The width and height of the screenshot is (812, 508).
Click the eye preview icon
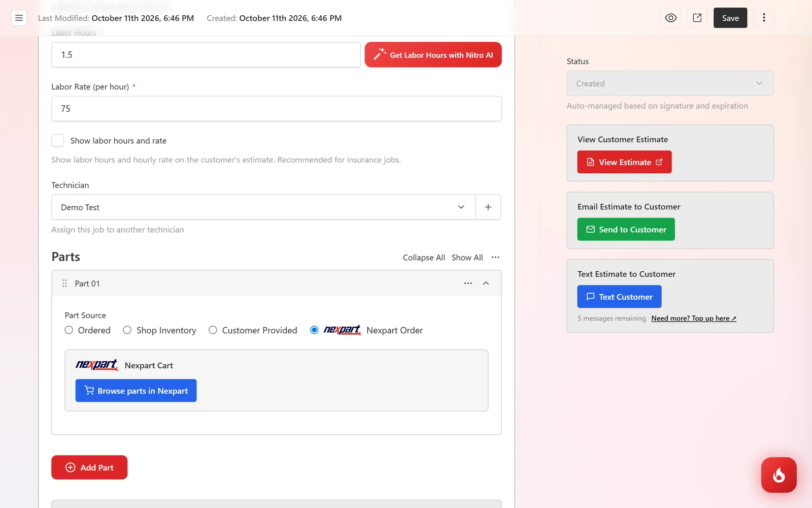(671, 18)
